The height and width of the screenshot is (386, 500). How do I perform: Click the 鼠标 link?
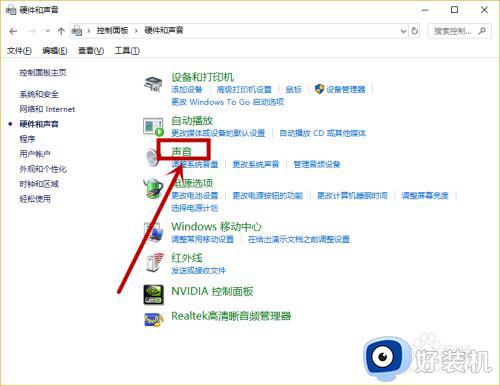click(293, 89)
